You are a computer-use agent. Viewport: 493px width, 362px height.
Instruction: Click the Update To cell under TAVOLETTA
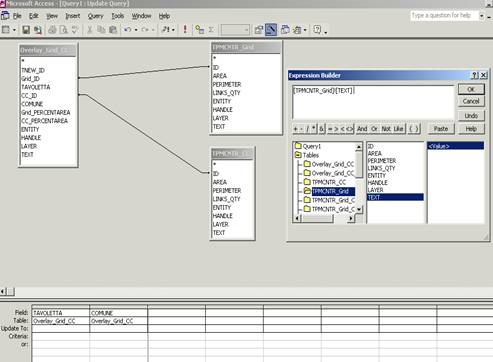(x=61, y=329)
